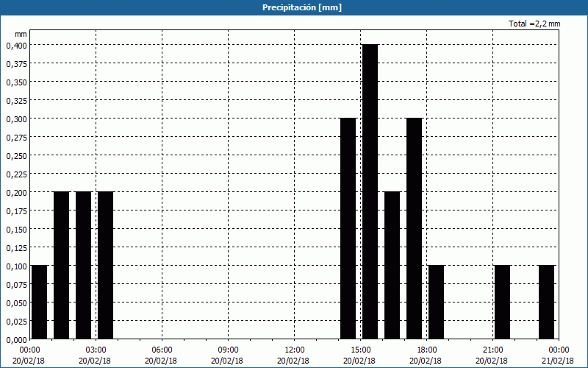Select the 0,300 bar just before 15:00
This screenshot has height=368, width=588.
pyautogui.click(x=348, y=228)
